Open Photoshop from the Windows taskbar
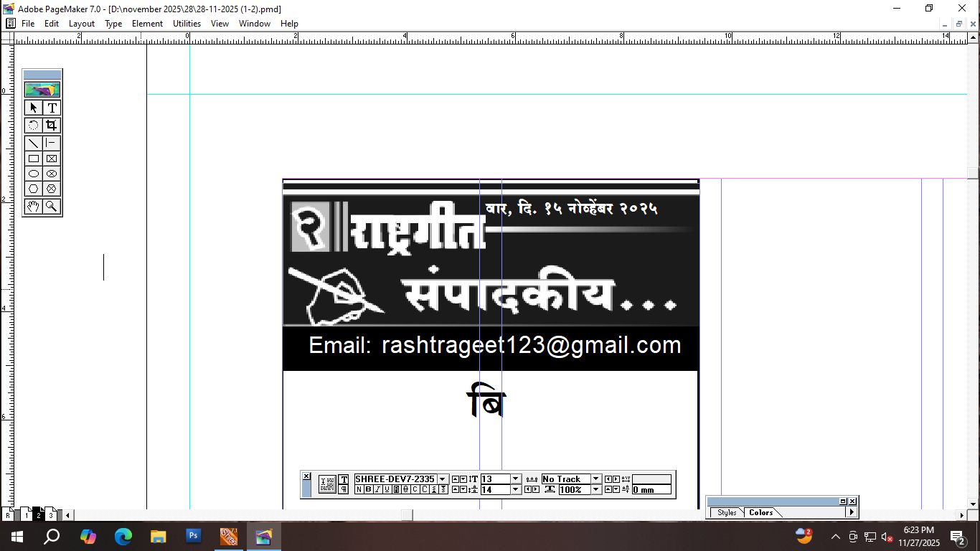Screen dimensions: 980x551 194,536
